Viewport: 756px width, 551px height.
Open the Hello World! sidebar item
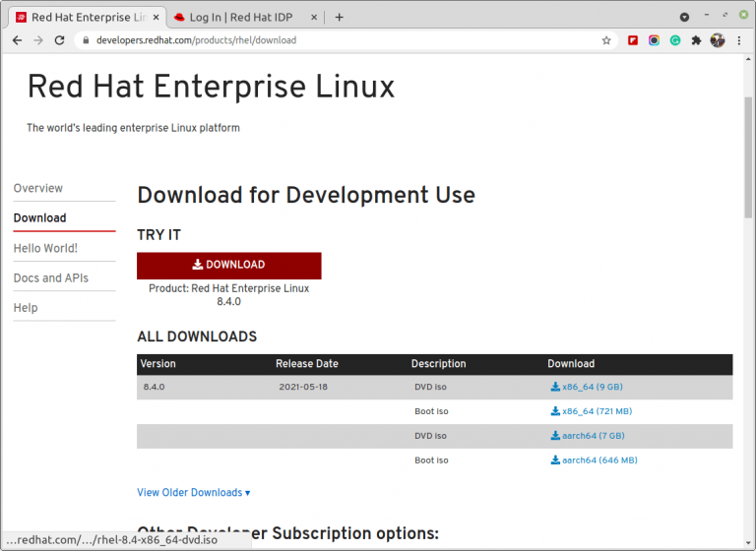pyautogui.click(x=45, y=248)
